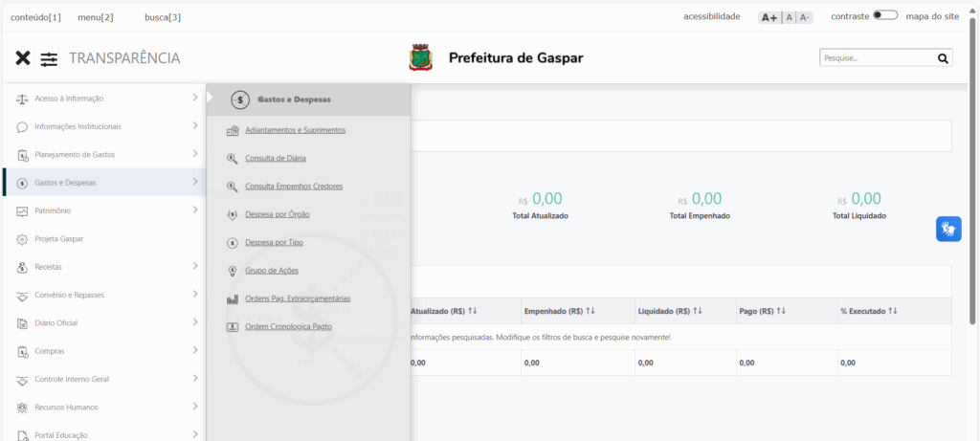Expand the Diário Oficial submenu arrow
The width and height of the screenshot is (980, 441).
(195, 322)
